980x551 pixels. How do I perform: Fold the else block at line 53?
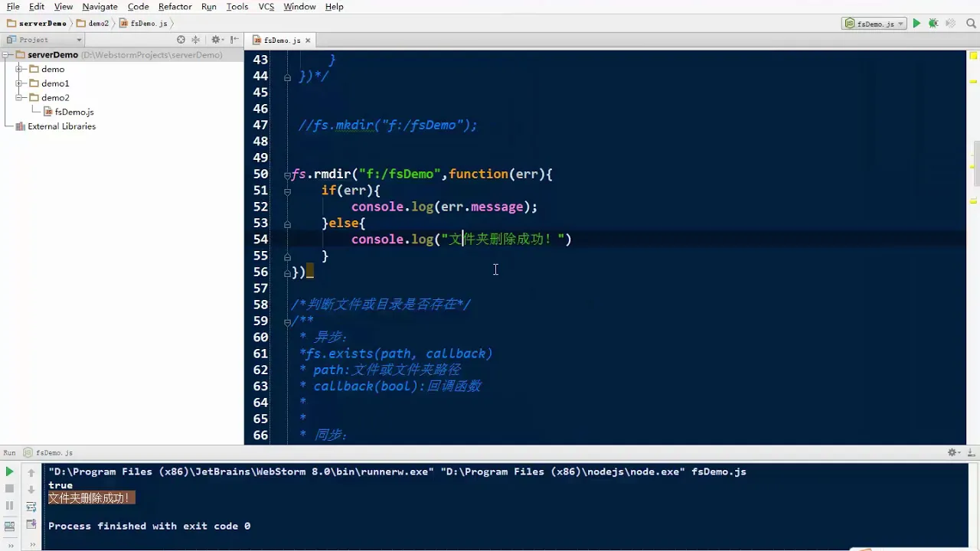[287, 223]
